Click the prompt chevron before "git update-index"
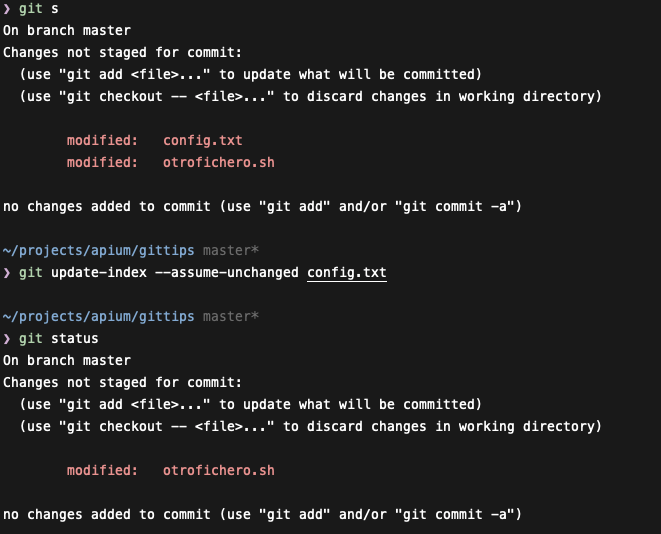Screen dimensions: 661x534 pyautogui.click(x=7, y=272)
